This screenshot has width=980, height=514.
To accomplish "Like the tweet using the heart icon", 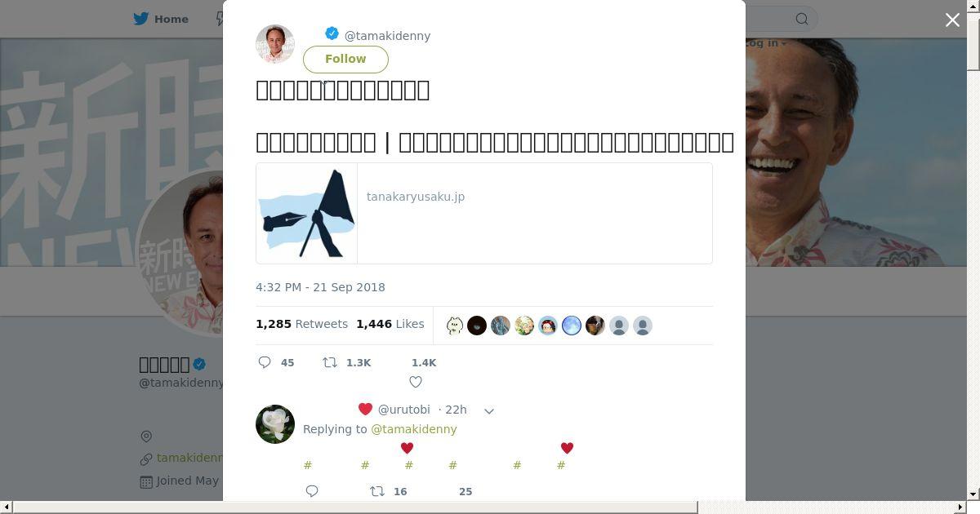I will [x=416, y=382].
